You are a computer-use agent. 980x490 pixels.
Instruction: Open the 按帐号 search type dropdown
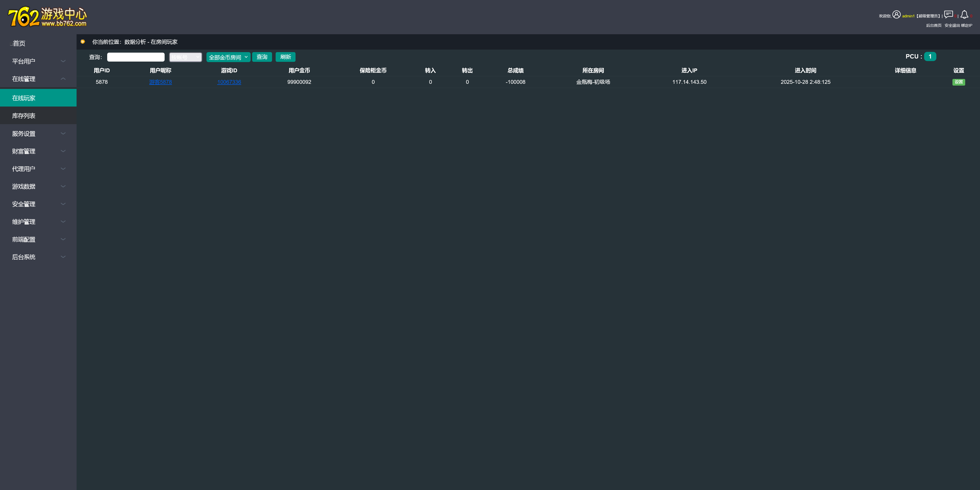pyautogui.click(x=185, y=57)
